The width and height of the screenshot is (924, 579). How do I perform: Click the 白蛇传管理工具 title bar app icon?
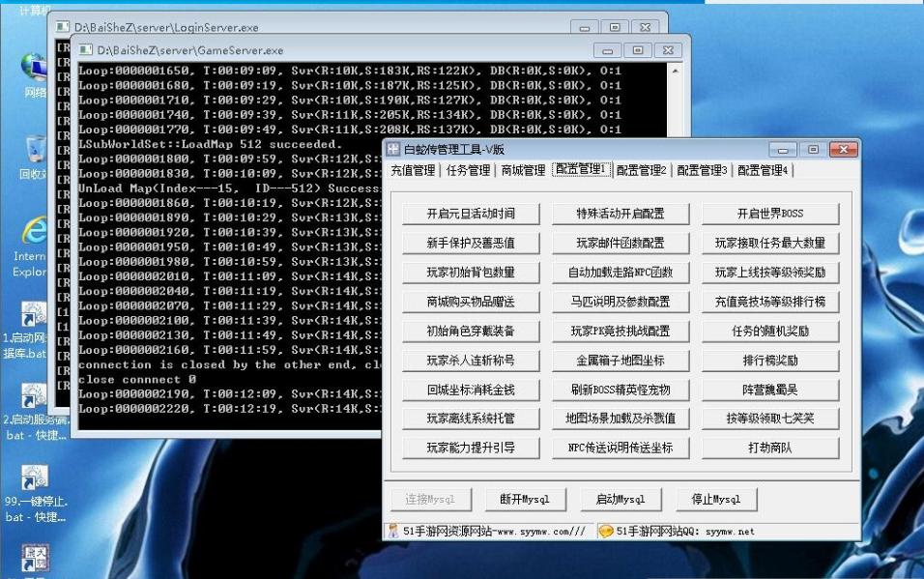tap(393, 150)
